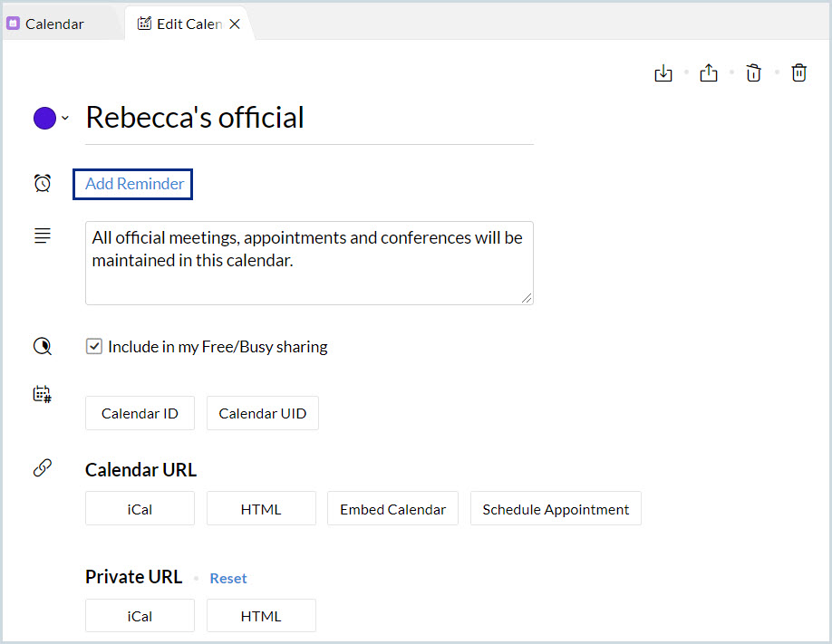Click the open-lid trash icon
The image size is (832, 644).
(754, 73)
